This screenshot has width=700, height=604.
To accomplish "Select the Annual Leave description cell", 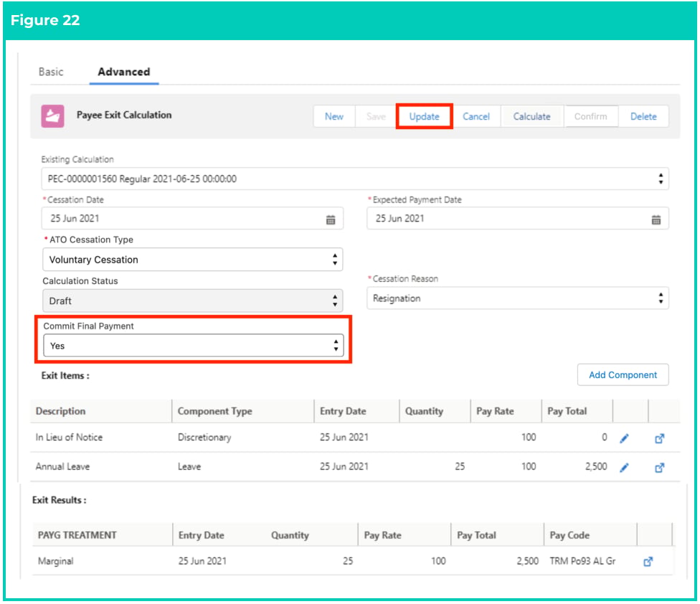I will pos(62,466).
